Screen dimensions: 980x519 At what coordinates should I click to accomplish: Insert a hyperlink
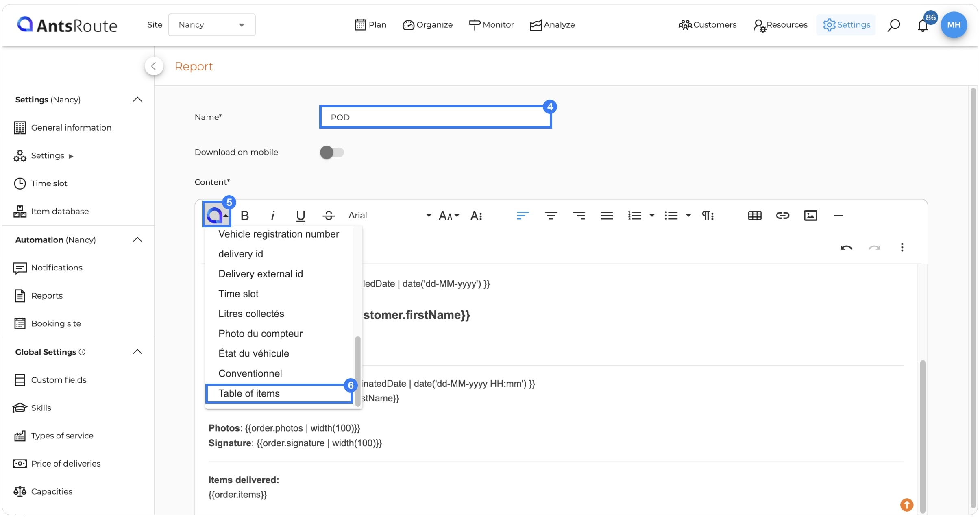tap(782, 216)
